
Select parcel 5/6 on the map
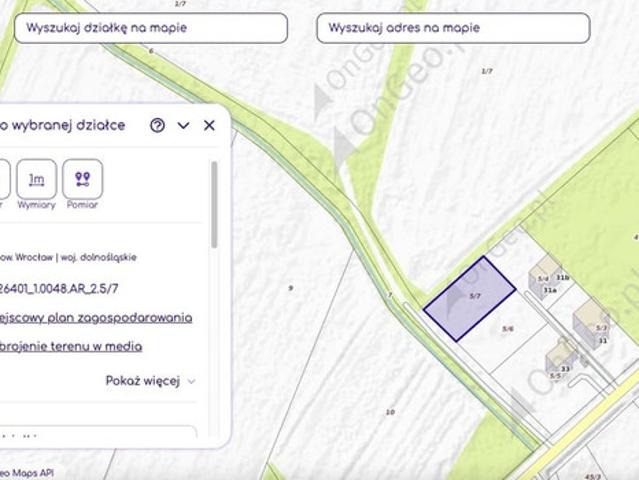(507, 329)
